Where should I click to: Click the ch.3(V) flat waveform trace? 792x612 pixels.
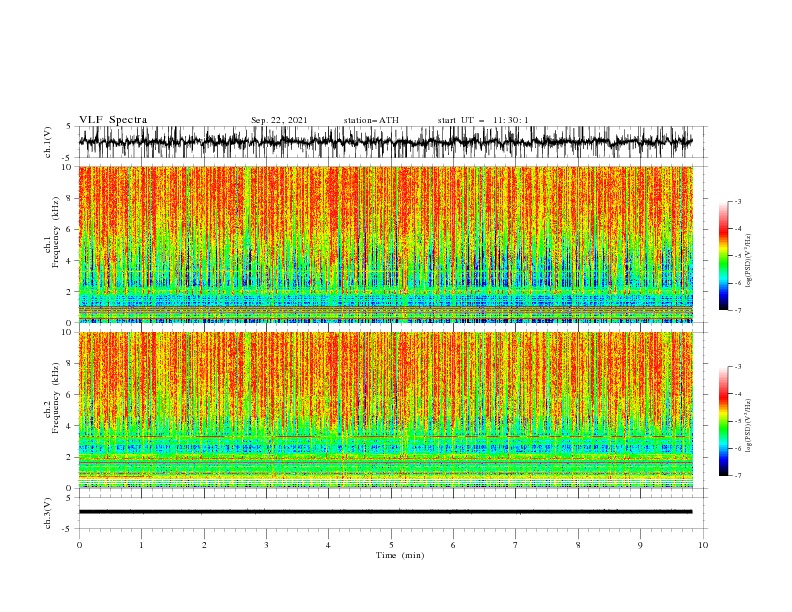pos(385,512)
